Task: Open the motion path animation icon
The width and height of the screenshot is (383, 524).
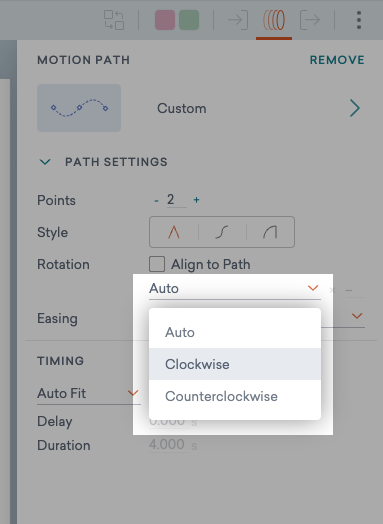Action: click(274, 20)
